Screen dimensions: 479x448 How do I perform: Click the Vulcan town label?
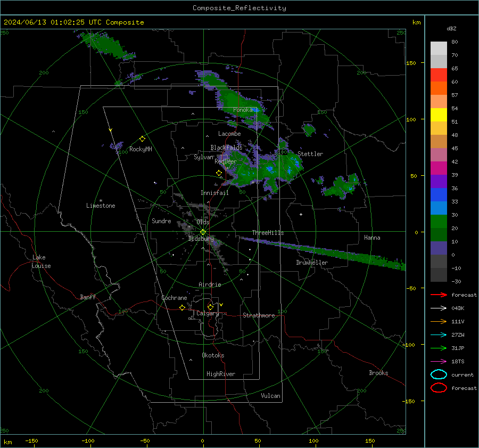click(270, 396)
